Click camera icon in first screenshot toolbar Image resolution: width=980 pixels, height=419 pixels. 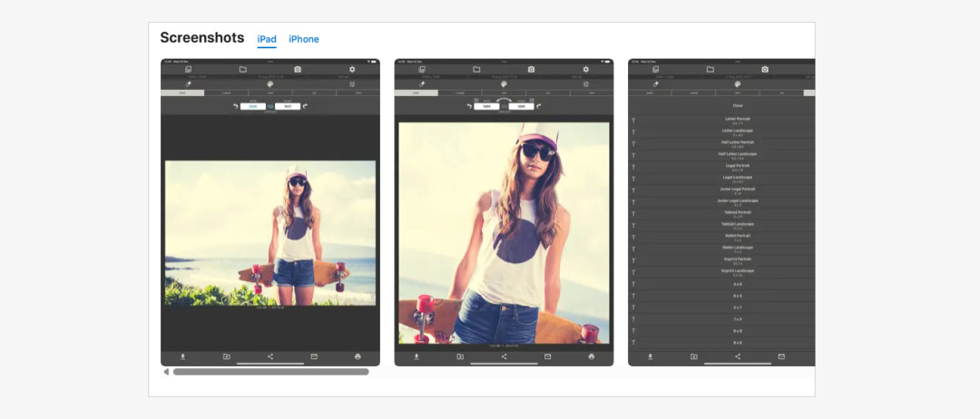tap(298, 69)
